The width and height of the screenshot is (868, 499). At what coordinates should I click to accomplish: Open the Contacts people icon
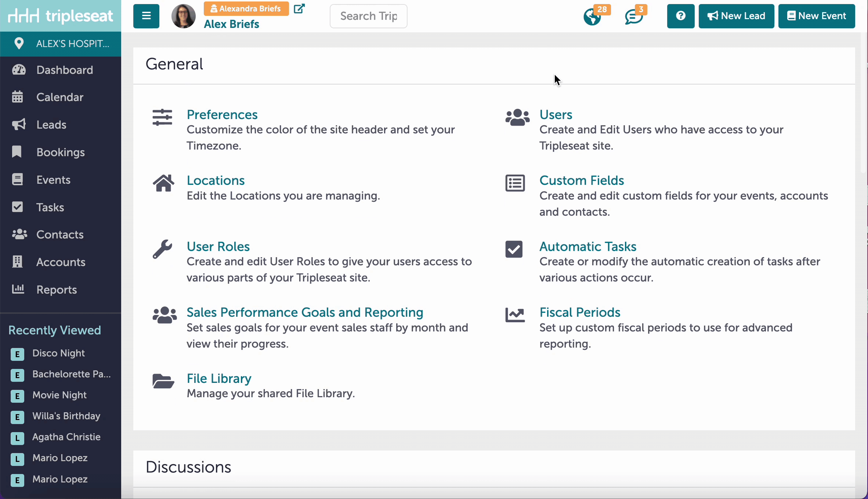tap(19, 234)
